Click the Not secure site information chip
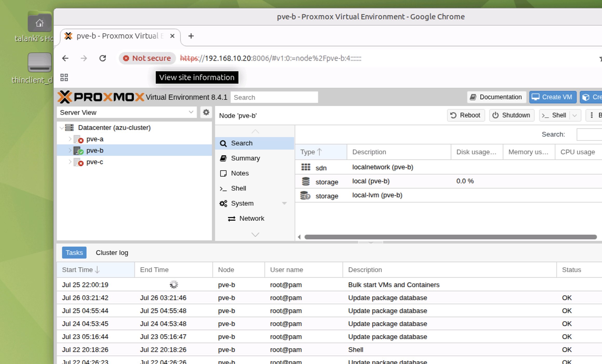Viewport: 602px width, 364px height. pos(147,58)
